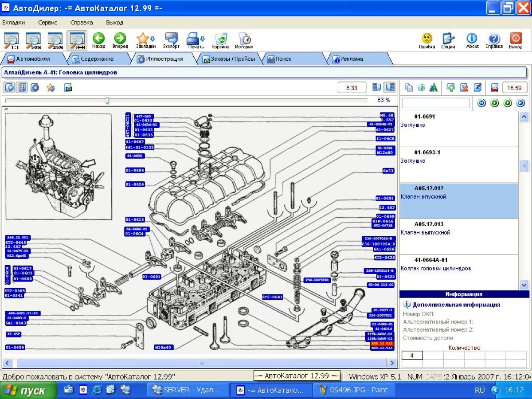The width and height of the screenshot is (532, 399).
Task: Click the quantity cell showing 4
Action: pyautogui.click(x=412, y=356)
